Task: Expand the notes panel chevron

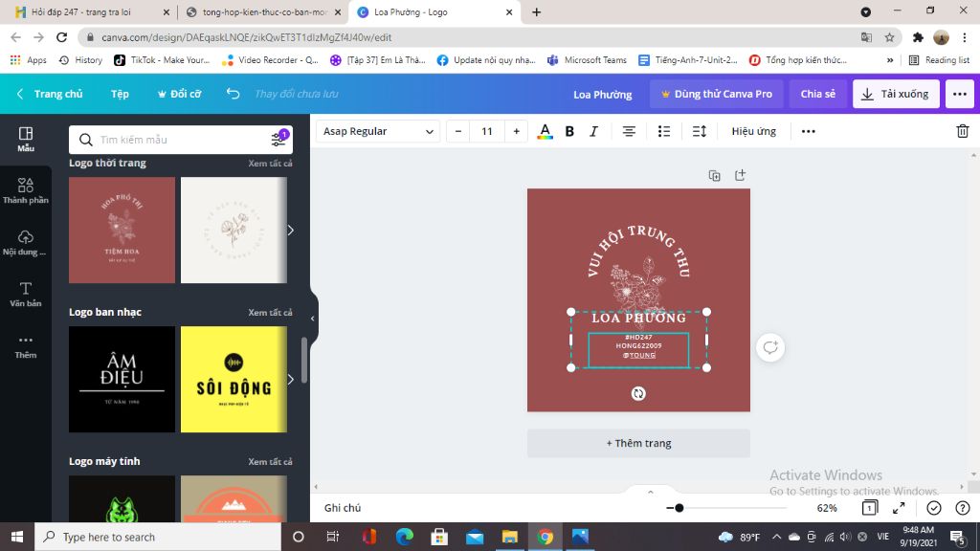Action: pyautogui.click(x=651, y=492)
